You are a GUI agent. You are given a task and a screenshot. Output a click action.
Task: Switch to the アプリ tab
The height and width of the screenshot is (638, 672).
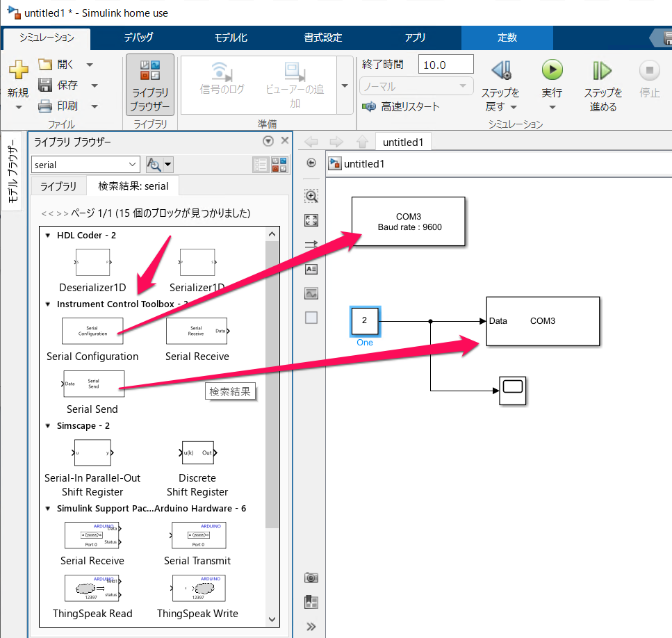point(415,38)
